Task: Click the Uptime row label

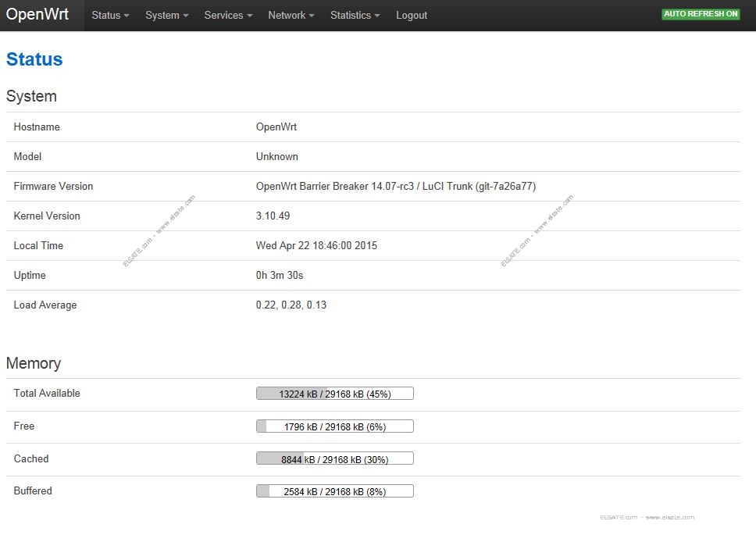Action: click(30, 275)
